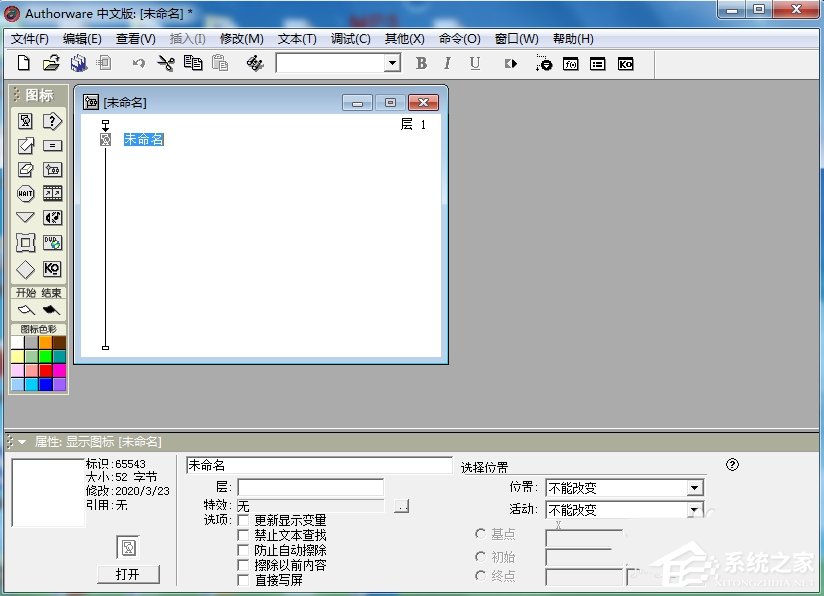Image resolution: width=824 pixels, height=596 pixels.
Task: Open the 位置 dropdown list
Action: tap(695, 488)
